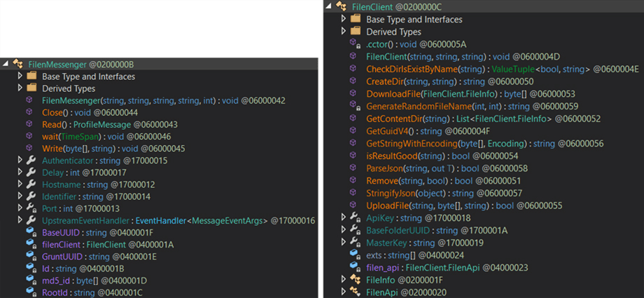The width and height of the screenshot is (644, 298).
Task: Expand the Hostname property node
Action: pyautogui.click(x=20, y=184)
